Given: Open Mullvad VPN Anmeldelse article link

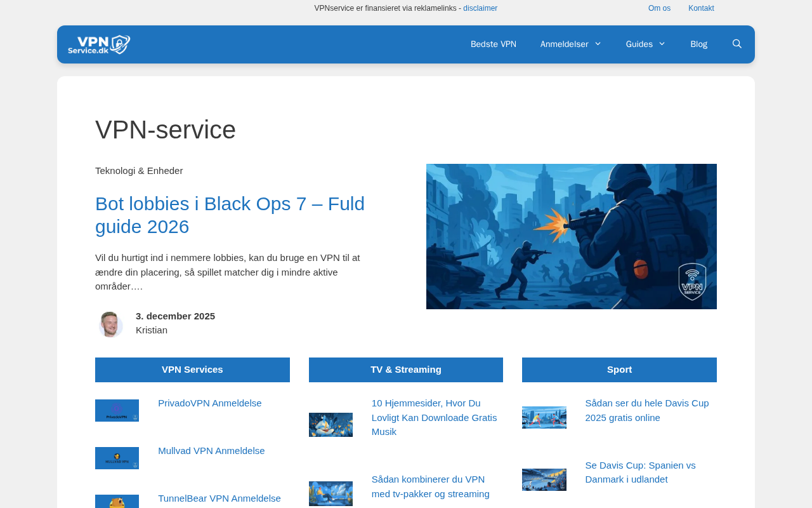Looking at the screenshot, I should click(211, 451).
